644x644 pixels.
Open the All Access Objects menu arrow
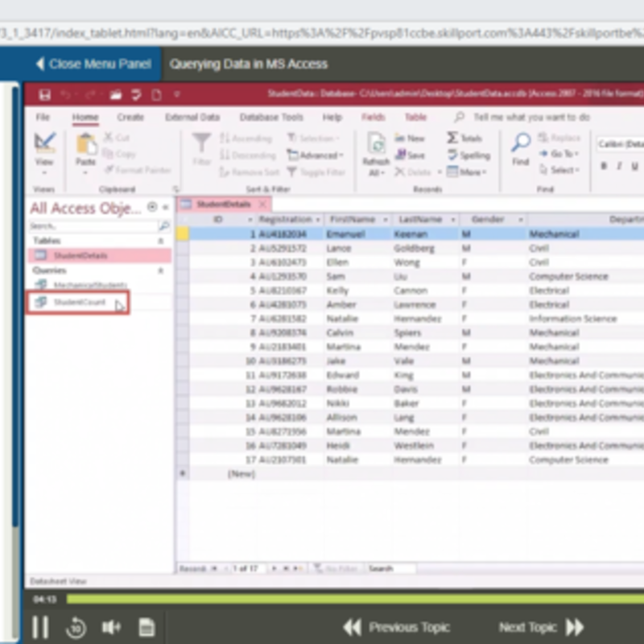click(152, 207)
